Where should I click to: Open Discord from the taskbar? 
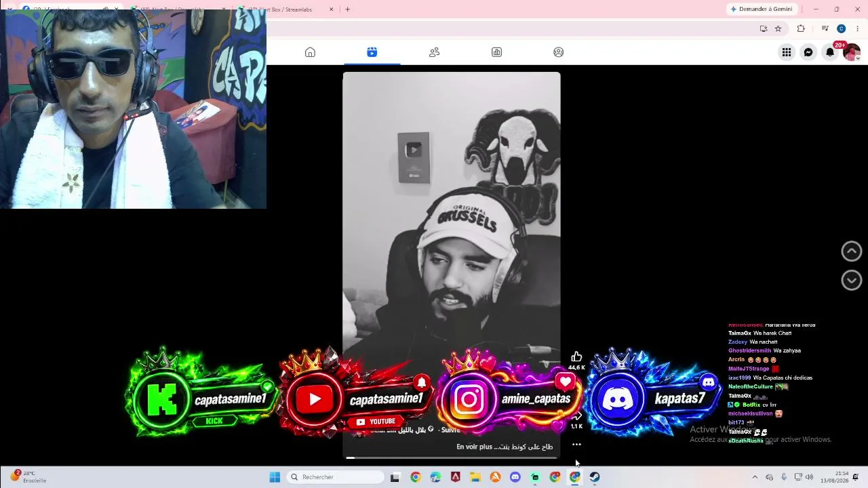(515, 477)
